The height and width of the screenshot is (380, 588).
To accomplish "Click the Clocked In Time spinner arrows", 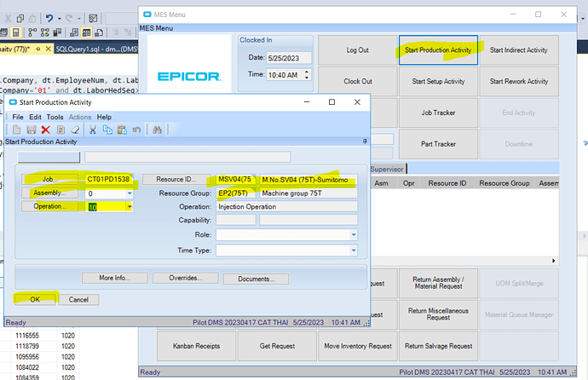I will (x=307, y=75).
